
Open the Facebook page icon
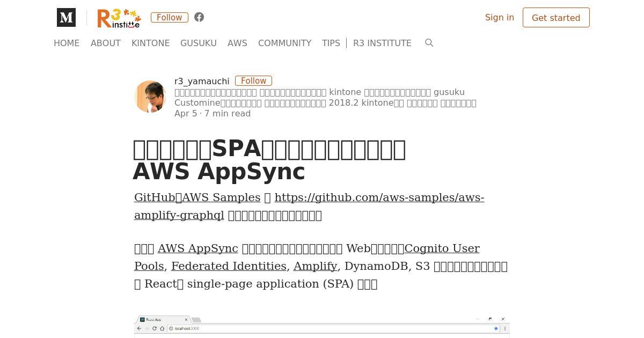pos(199,17)
